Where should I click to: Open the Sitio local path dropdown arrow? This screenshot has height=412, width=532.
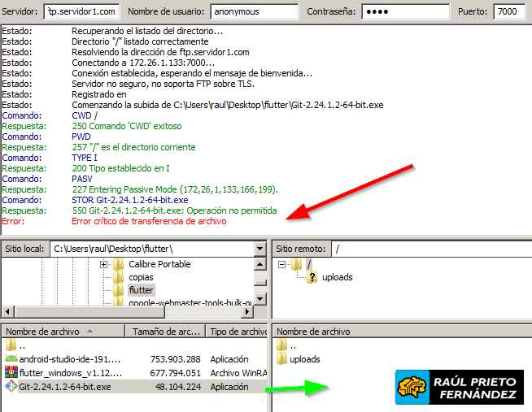point(260,248)
